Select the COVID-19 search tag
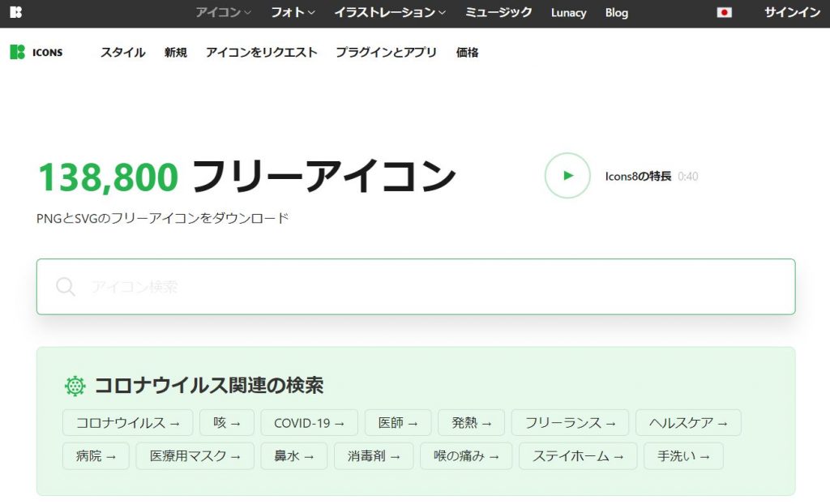The width and height of the screenshot is (830, 504). [309, 422]
